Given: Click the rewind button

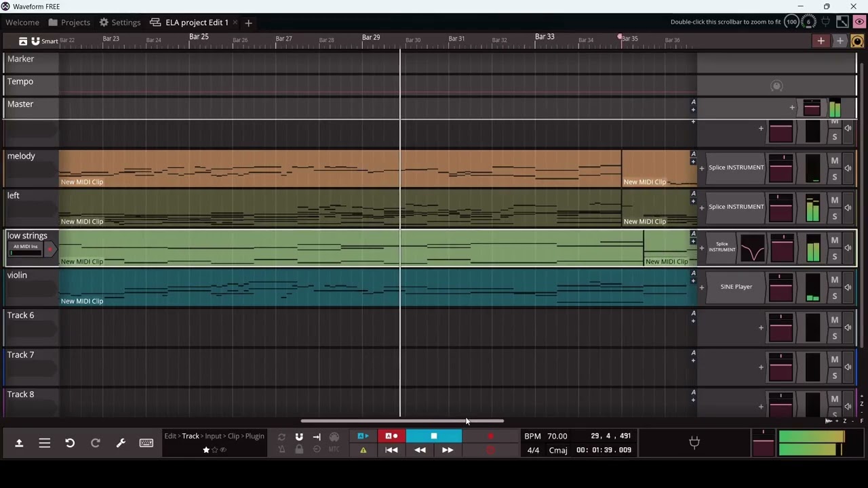Looking at the screenshot, I should pyautogui.click(x=420, y=450).
